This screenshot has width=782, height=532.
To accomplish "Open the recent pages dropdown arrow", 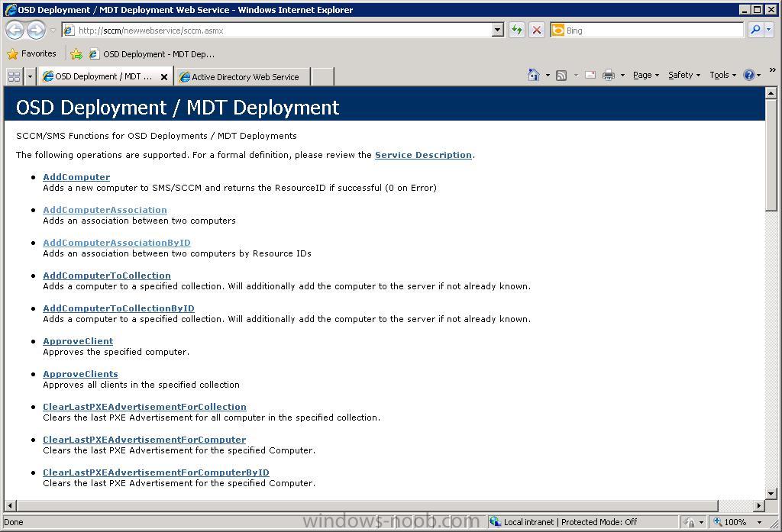I will [53, 31].
